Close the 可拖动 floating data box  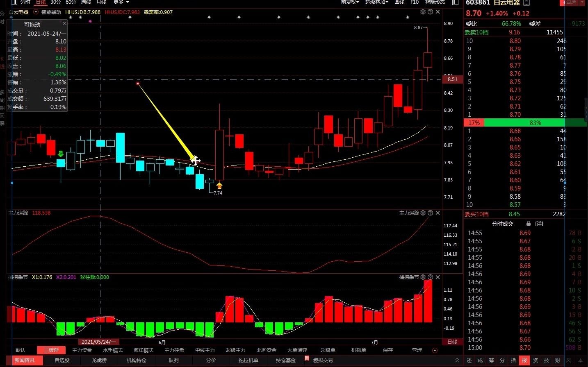tap(64, 24)
